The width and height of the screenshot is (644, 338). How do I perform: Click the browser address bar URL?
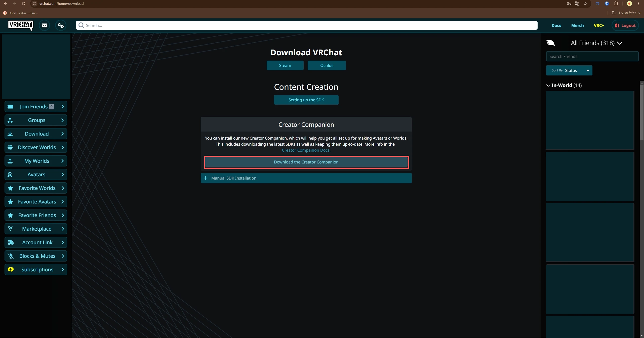(x=61, y=4)
